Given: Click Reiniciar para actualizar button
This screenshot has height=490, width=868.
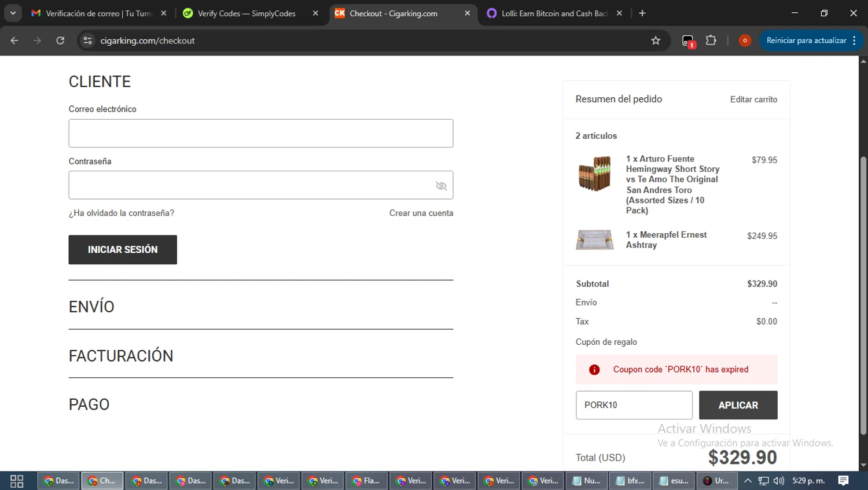Looking at the screenshot, I should pyautogui.click(x=806, y=40).
